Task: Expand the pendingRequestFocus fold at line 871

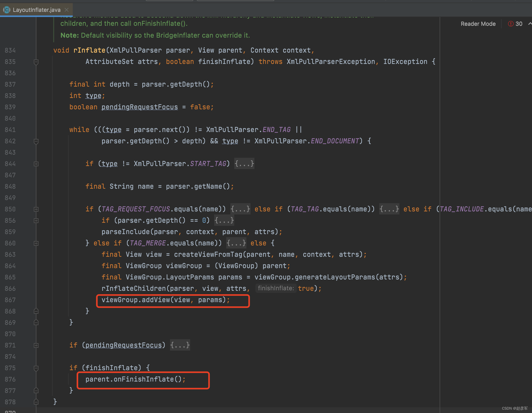Action: (36, 345)
